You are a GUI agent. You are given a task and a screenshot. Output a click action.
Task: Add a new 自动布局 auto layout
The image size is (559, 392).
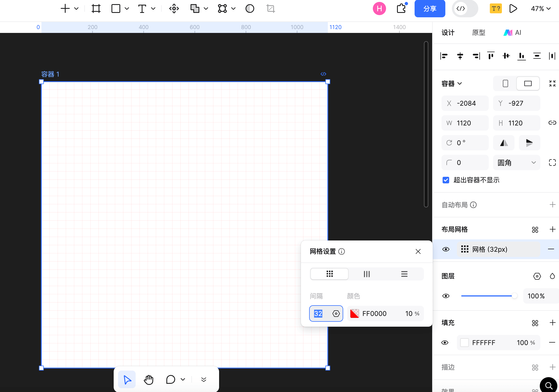click(552, 205)
